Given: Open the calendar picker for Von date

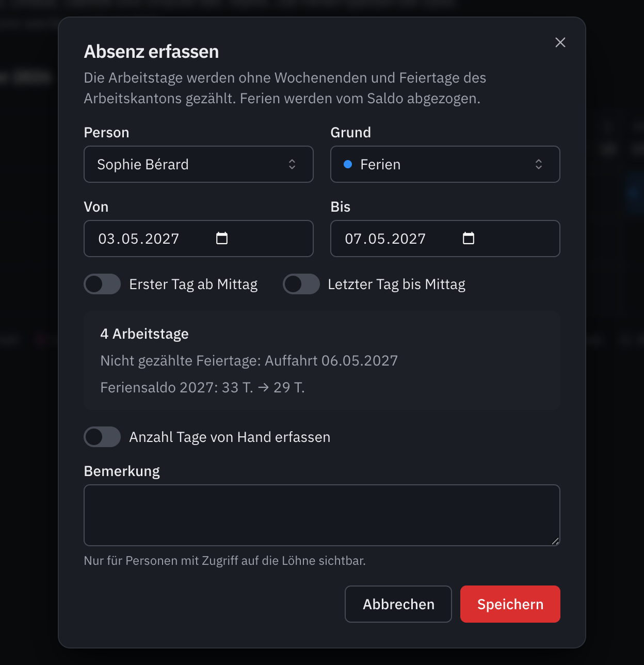Looking at the screenshot, I should click(x=222, y=238).
